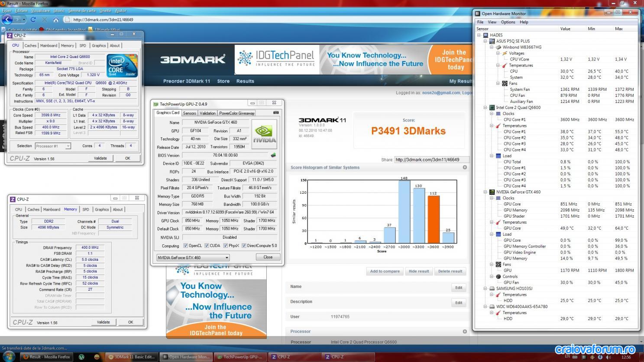The width and height of the screenshot is (644, 362).
Task: Collapse the WDC WD6400AAKS drive node
Action: pyautogui.click(x=485, y=307)
